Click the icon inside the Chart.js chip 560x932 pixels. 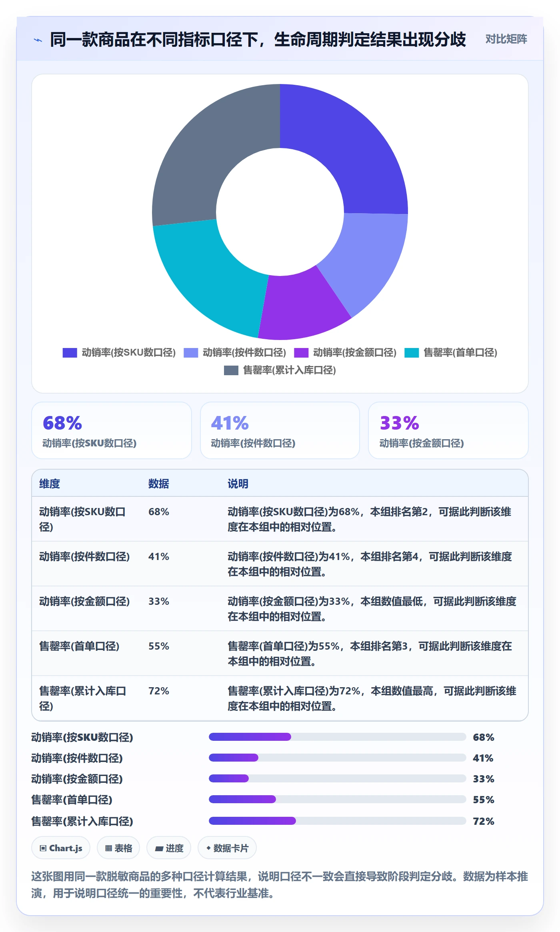click(43, 848)
